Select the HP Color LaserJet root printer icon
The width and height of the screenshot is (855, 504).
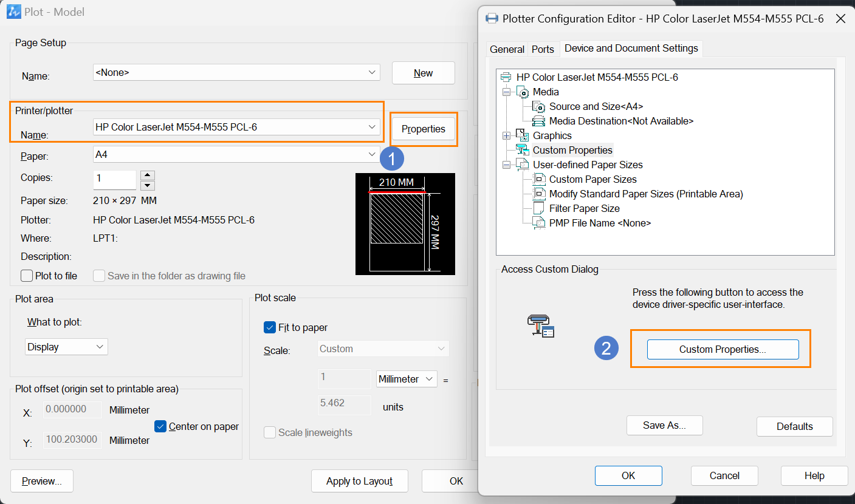pyautogui.click(x=506, y=77)
